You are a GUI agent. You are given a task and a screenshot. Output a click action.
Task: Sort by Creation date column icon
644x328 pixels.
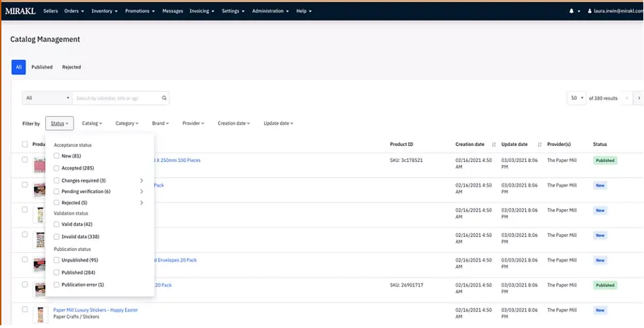tap(494, 145)
